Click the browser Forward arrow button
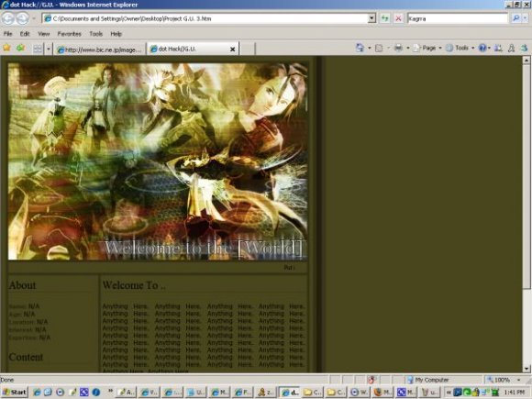This screenshot has width=532, height=399. tap(22, 18)
